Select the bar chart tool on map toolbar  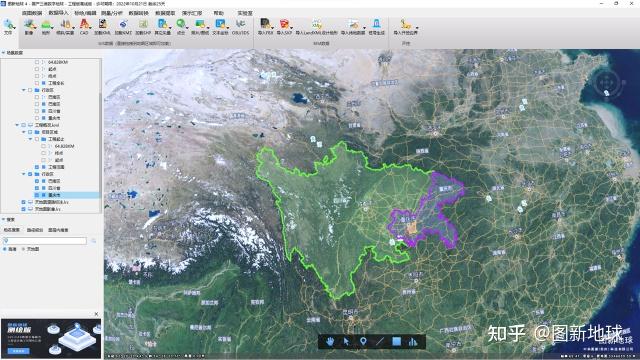pyautogui.click(x=413, y=341)
